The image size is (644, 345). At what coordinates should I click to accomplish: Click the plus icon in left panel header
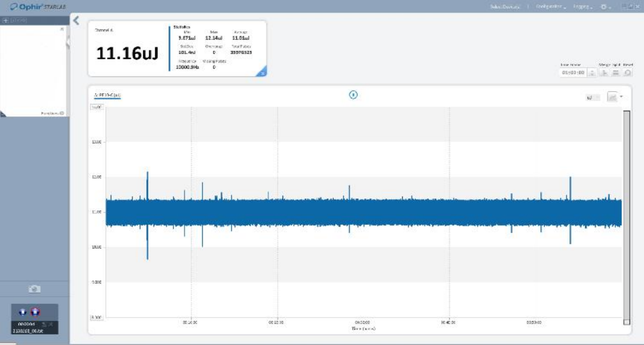5,20
